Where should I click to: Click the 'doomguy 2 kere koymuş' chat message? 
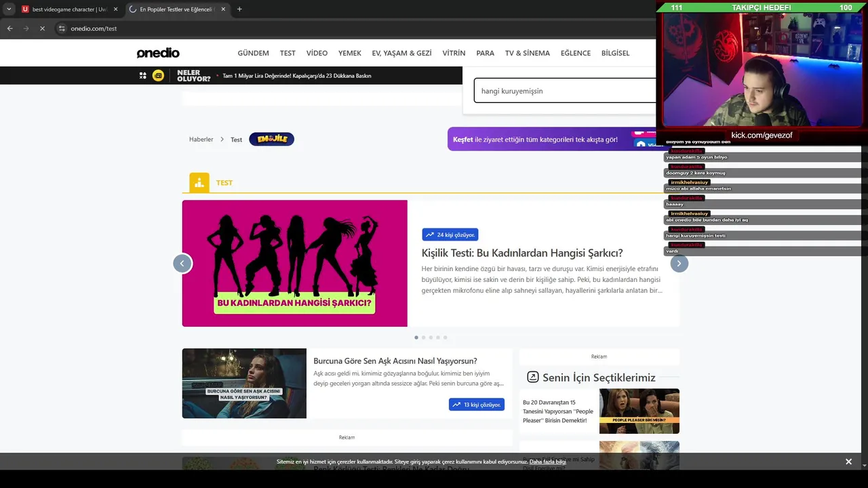coord(696,173)
